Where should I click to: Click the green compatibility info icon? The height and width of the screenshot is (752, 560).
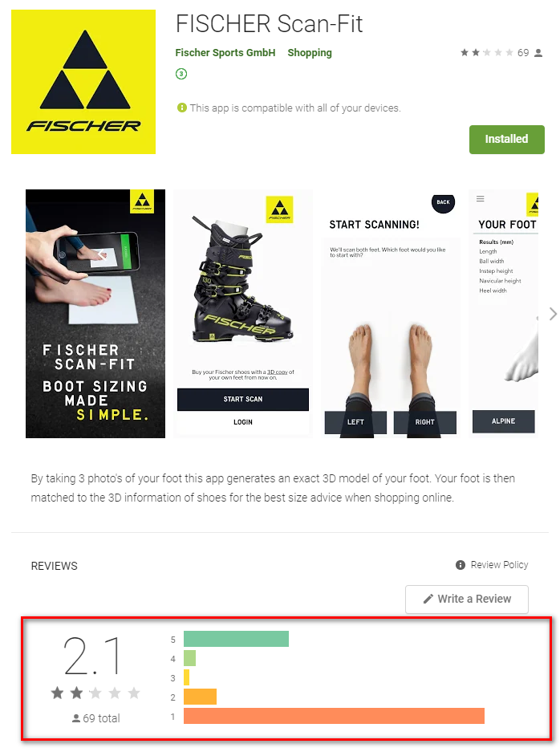(x=181, y=108)
